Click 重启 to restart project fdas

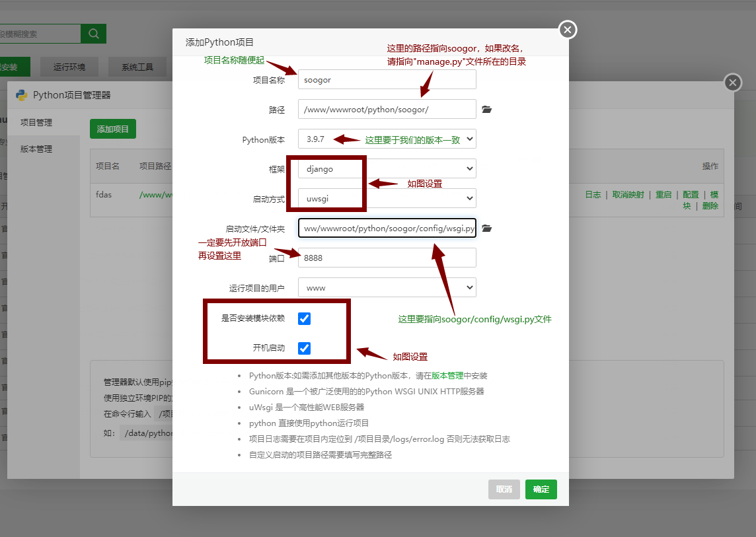pos(663,194)
